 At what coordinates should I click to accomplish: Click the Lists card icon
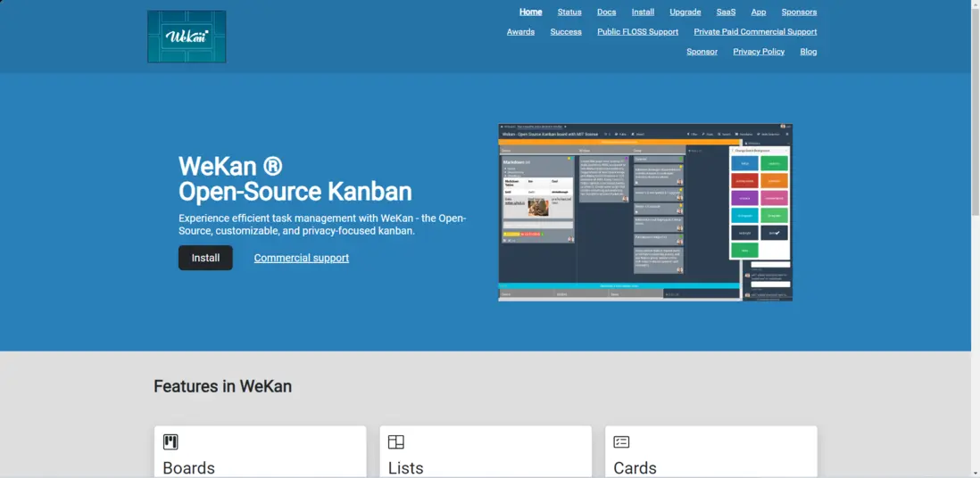pyautogui.click(x=396, y=441)
